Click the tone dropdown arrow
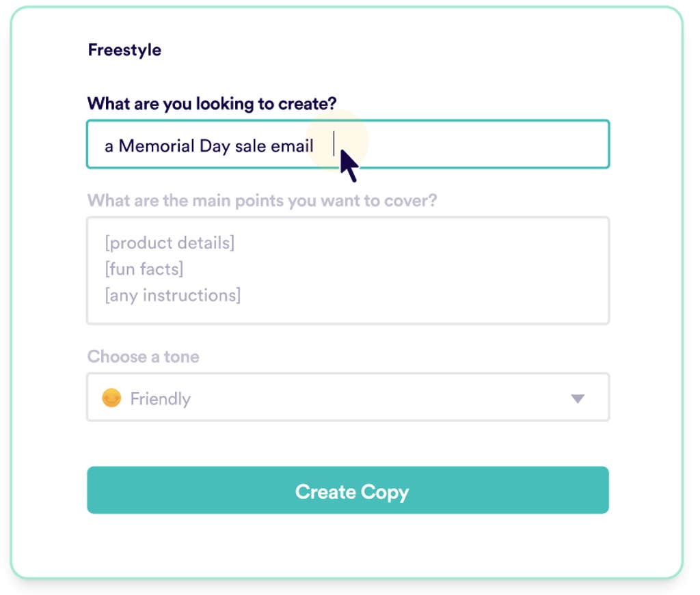700x595 pixels. coord(578,398)
